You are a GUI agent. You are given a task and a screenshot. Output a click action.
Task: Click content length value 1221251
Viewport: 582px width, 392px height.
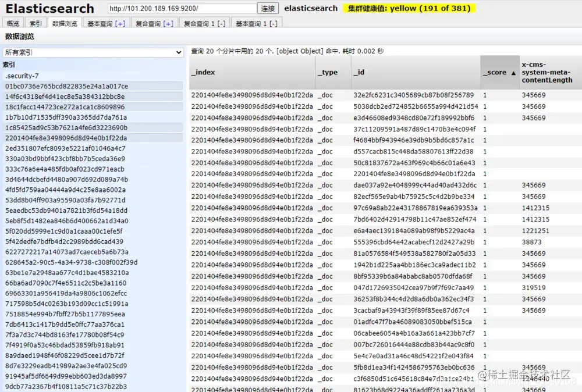pyautogui.click(x=535, y=231)
